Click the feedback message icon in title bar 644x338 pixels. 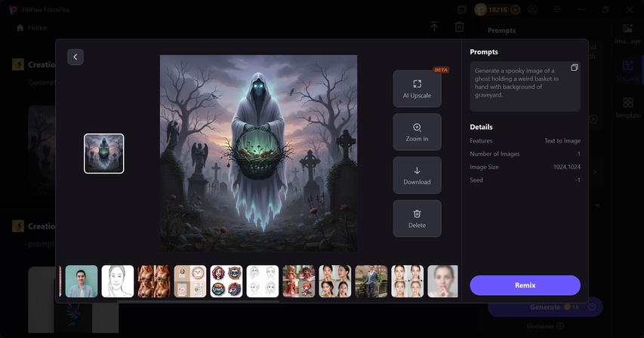(x=462, y=10)
